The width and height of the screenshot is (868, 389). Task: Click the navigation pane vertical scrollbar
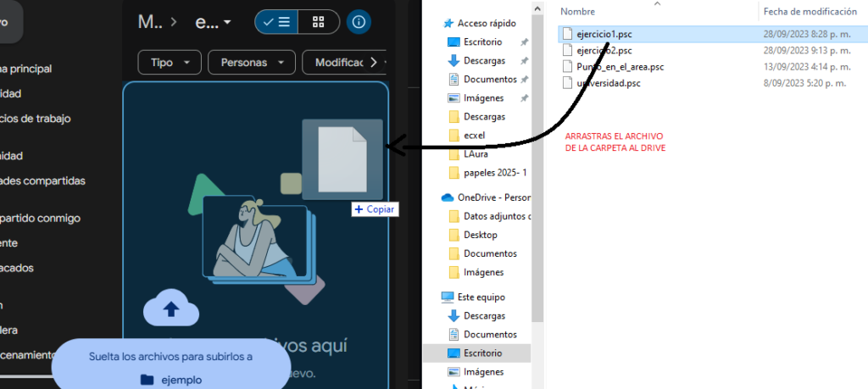[537, 169]
